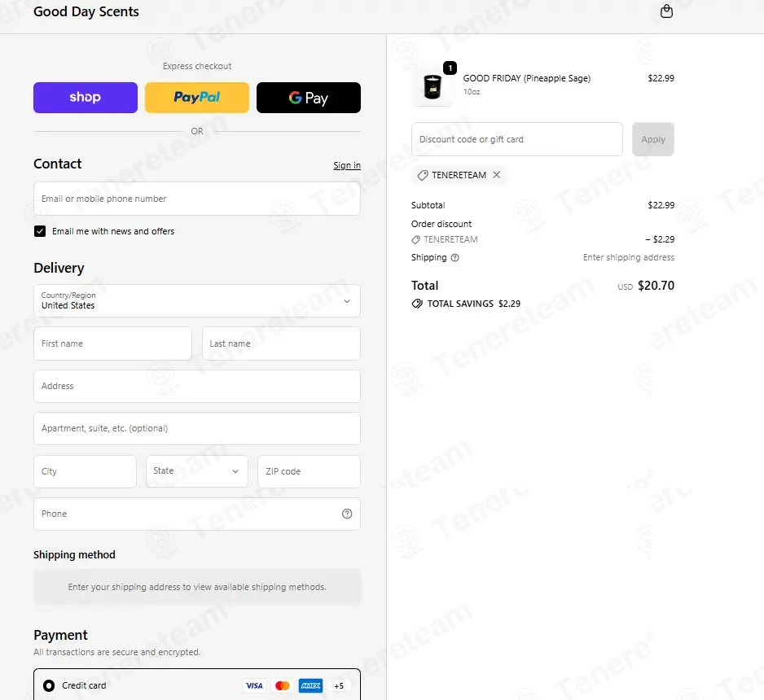Uncheck Email me with news and offers

click(40, 231)
